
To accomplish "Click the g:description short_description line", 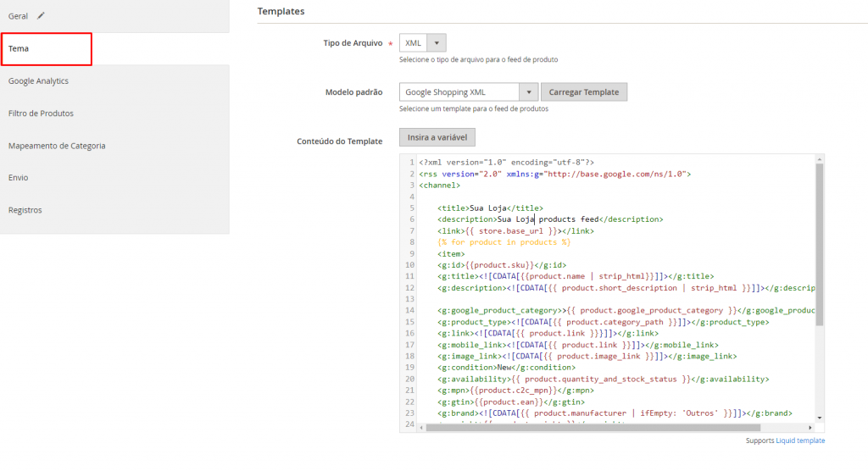I will click(626, 288).
